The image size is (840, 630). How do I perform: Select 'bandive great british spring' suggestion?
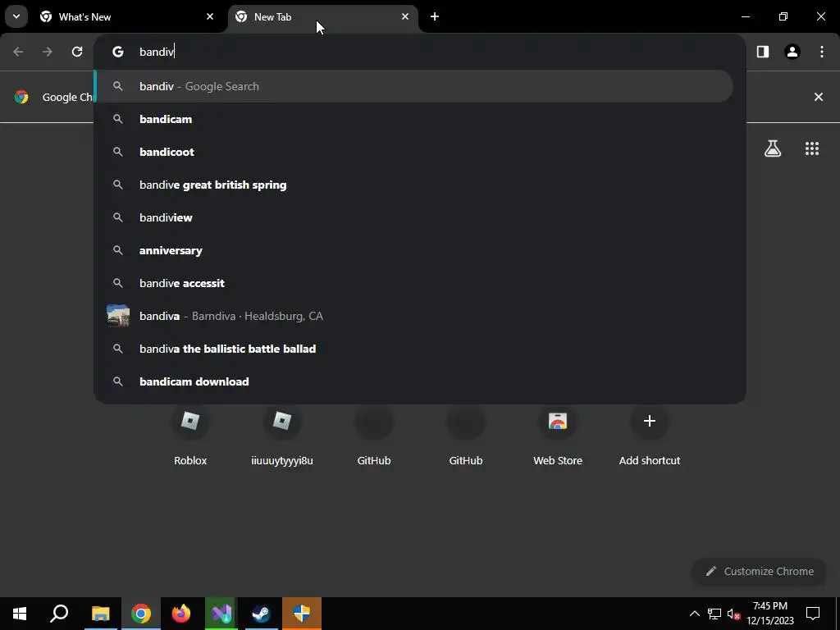tap(413, 185)
